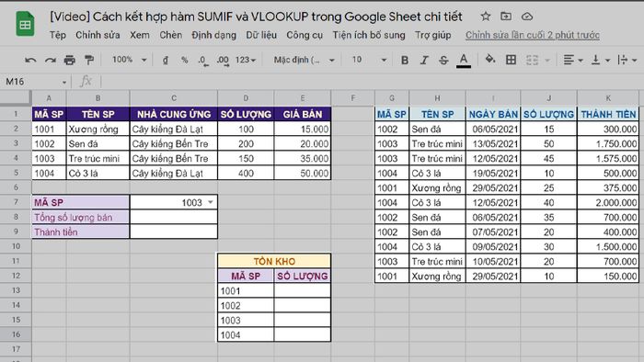Screen dimensions: 644x362
Task: Select column C header
Action: (x=174, y=98)
